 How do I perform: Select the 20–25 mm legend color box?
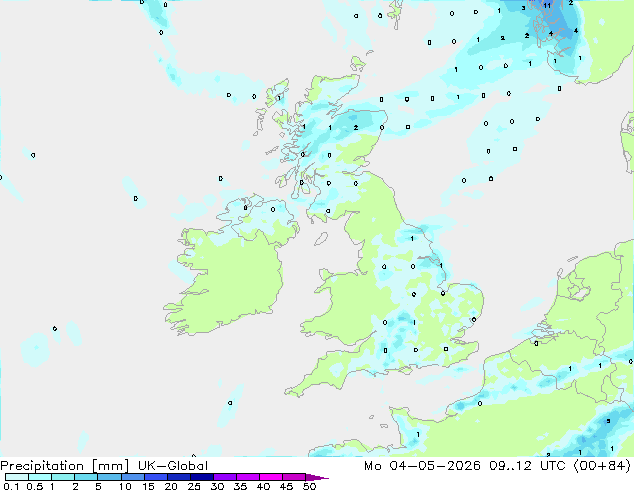pos(178,477)
